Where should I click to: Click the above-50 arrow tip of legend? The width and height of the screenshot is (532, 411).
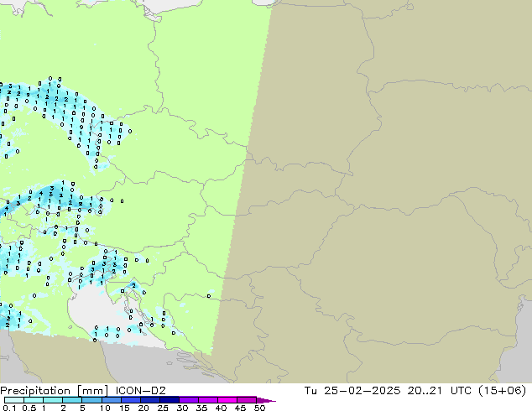266,400
